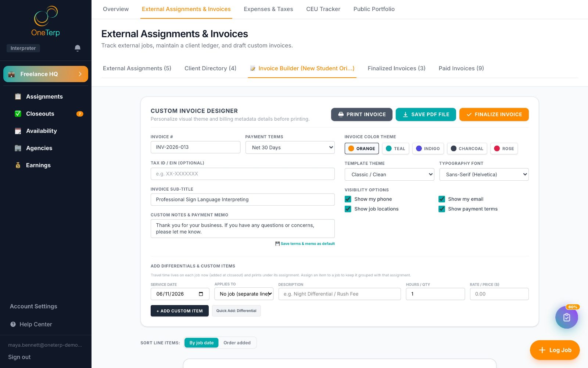
Task: Click the Rate / Price input field
Action: coord(499,294)
